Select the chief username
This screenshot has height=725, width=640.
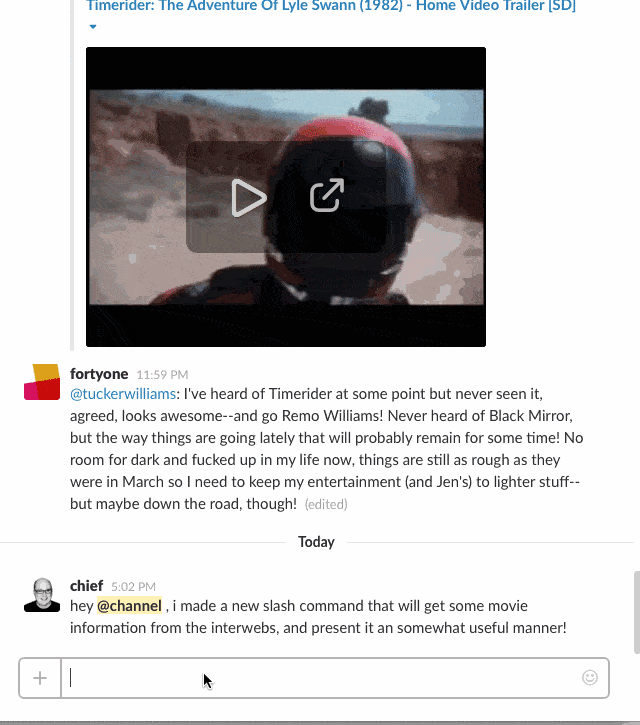pos(86,586)
